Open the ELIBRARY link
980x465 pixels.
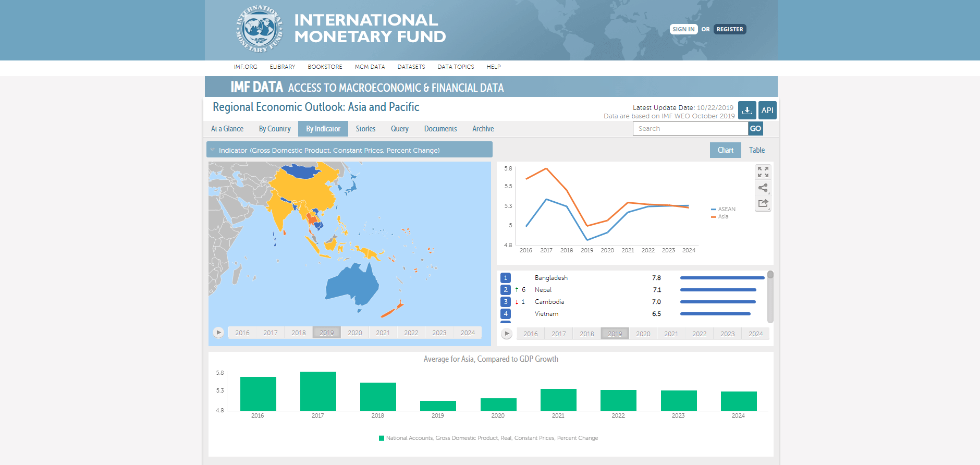[283, 67]
